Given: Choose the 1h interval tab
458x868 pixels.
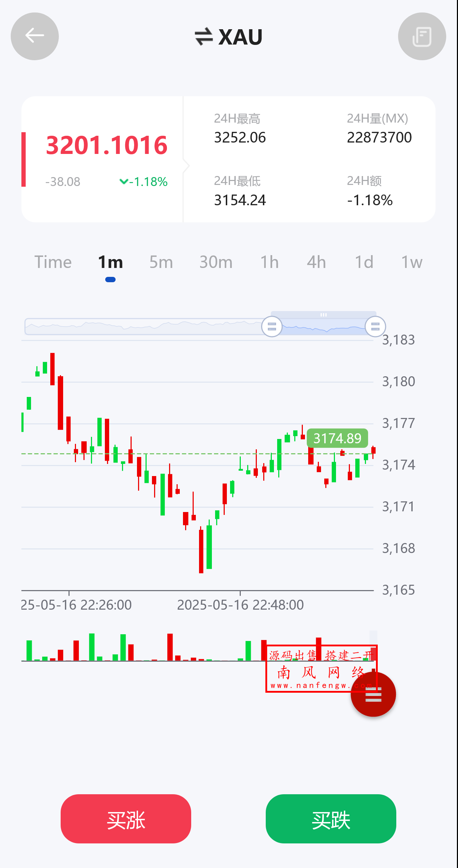Looking at the screenshot, I should (269, 263).
